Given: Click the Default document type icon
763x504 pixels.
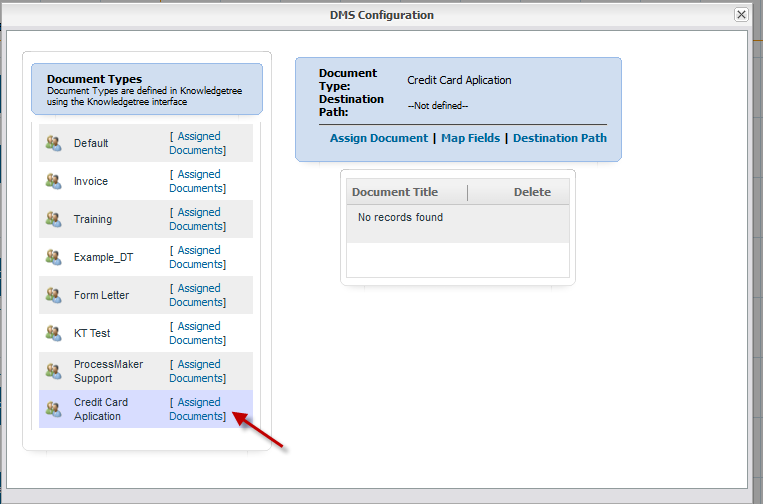Looking at the screenshot, I should click(x=54, y=143).
